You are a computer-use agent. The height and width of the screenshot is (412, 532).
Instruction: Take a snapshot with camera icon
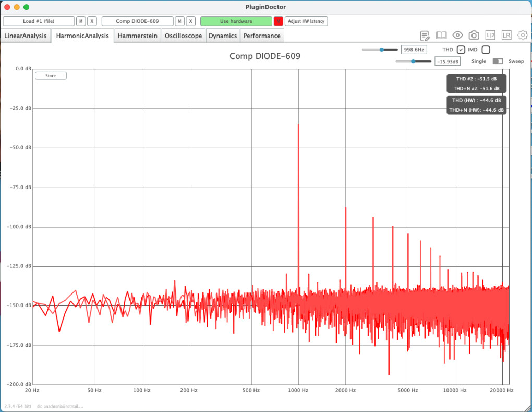[x=474, y=36]
